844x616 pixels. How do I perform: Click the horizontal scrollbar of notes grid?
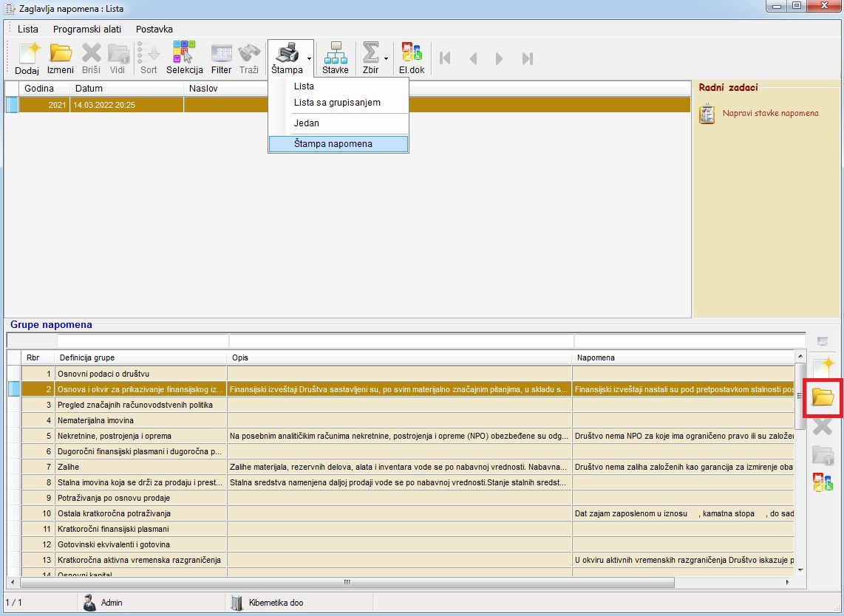[x=346, y=583]
